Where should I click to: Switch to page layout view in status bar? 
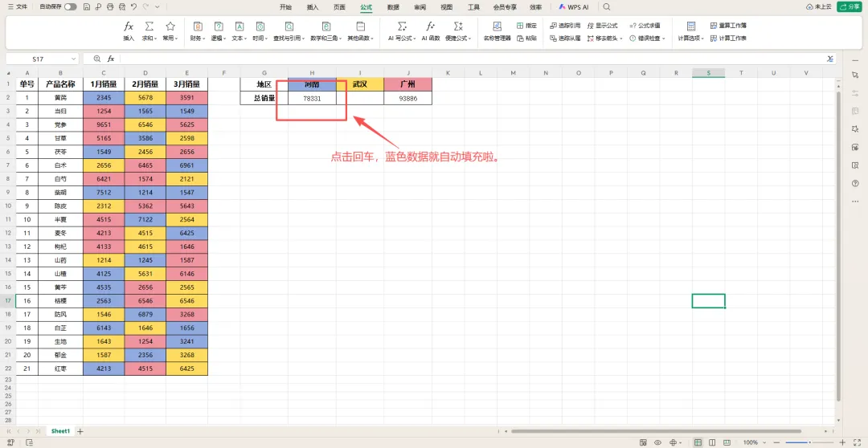[712, 442]
